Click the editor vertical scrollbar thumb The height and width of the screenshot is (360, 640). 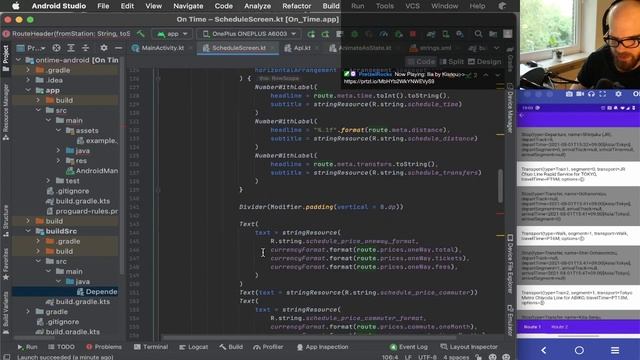(500, 186)
